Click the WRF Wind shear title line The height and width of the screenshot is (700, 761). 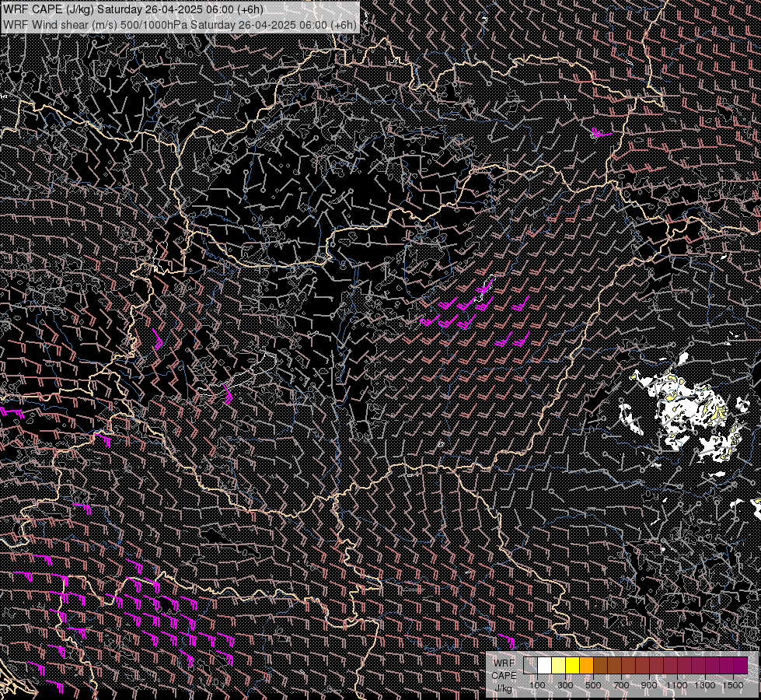click(x=180, y=25)
